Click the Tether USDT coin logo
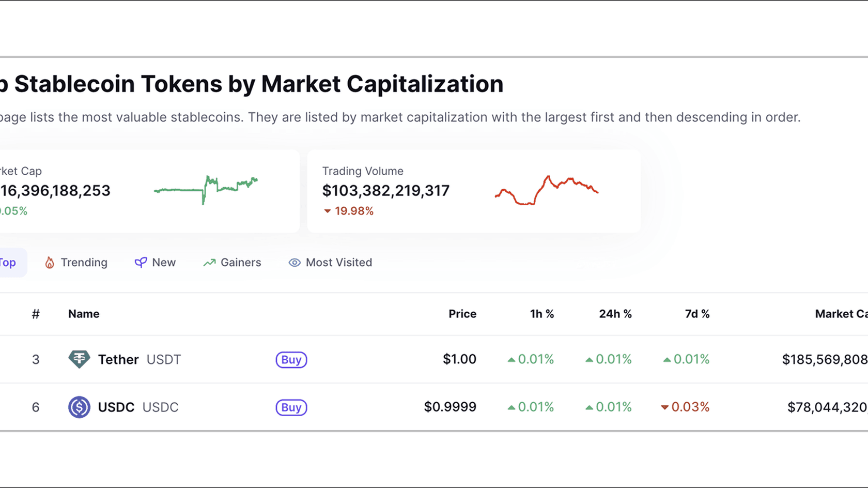The image size is (868, 488). (79, 359)
